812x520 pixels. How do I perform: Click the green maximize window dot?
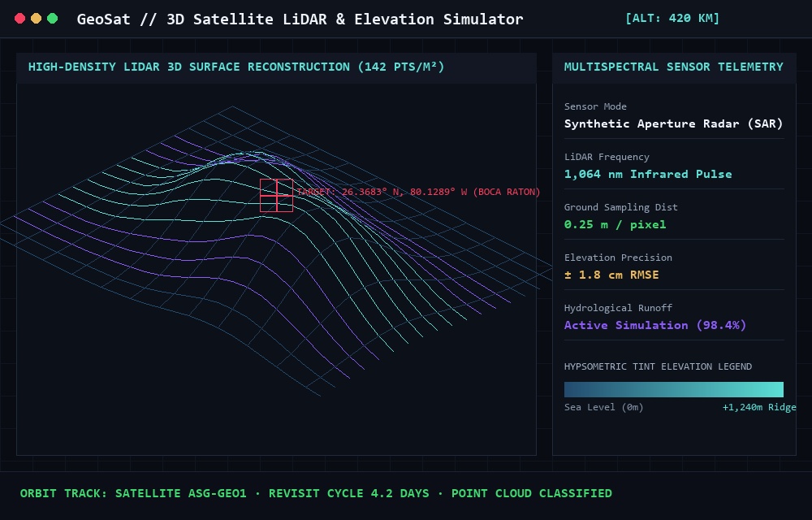tap(52, 19)
